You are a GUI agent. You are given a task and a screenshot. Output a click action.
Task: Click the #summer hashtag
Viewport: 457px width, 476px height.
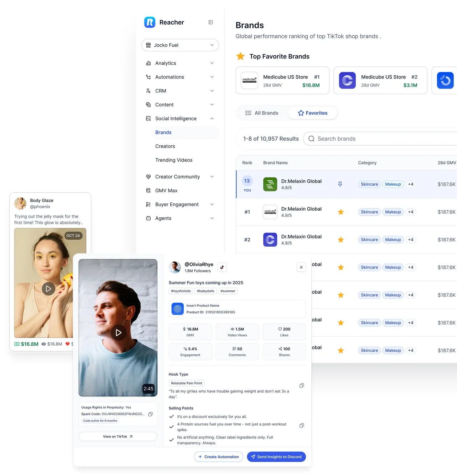pos(228,291)
